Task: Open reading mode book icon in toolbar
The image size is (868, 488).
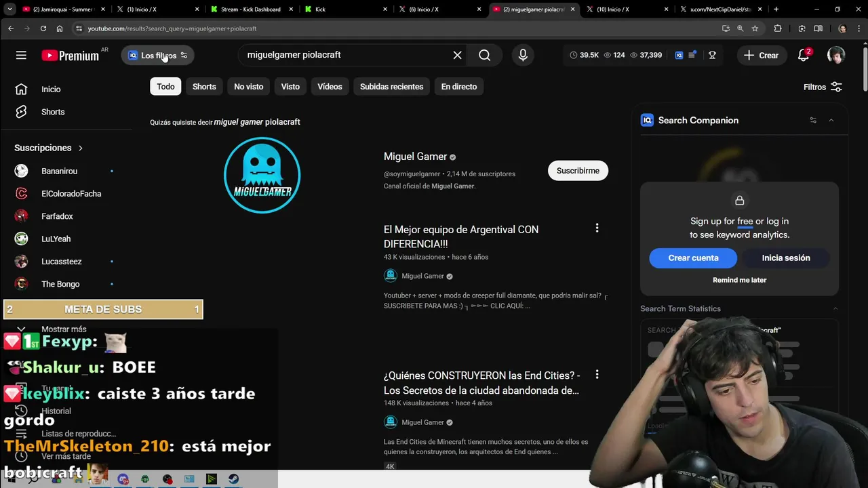Action: 818,28
